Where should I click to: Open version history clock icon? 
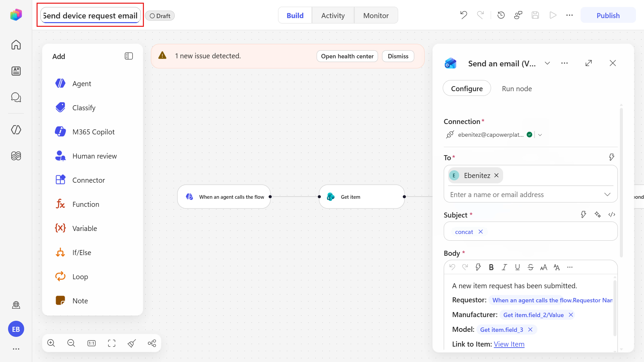501,15
